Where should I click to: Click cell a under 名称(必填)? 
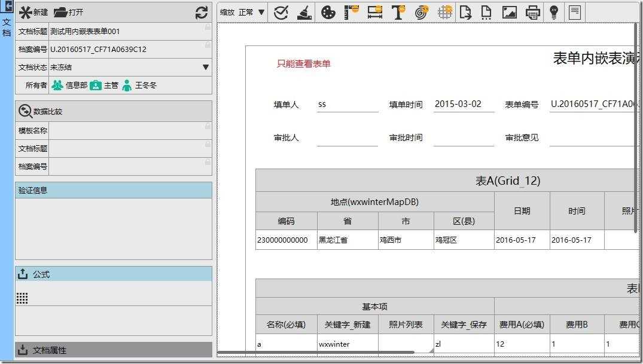coord(287,344)
